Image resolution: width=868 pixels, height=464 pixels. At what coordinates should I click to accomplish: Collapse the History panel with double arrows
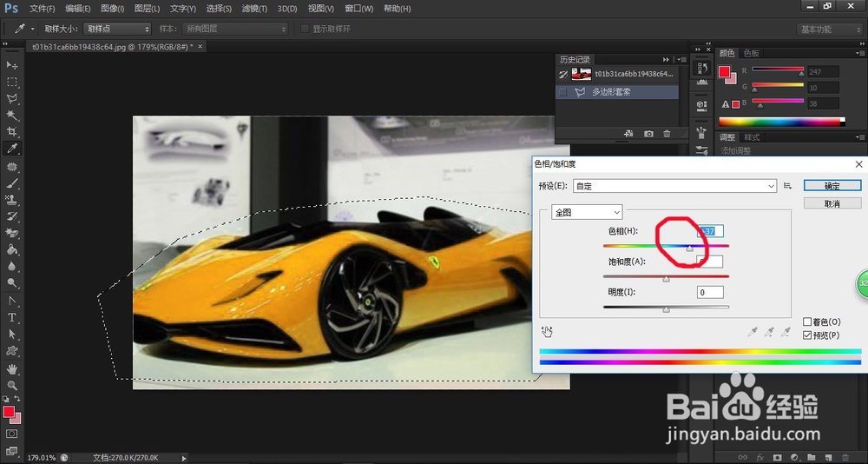point(666,59)
